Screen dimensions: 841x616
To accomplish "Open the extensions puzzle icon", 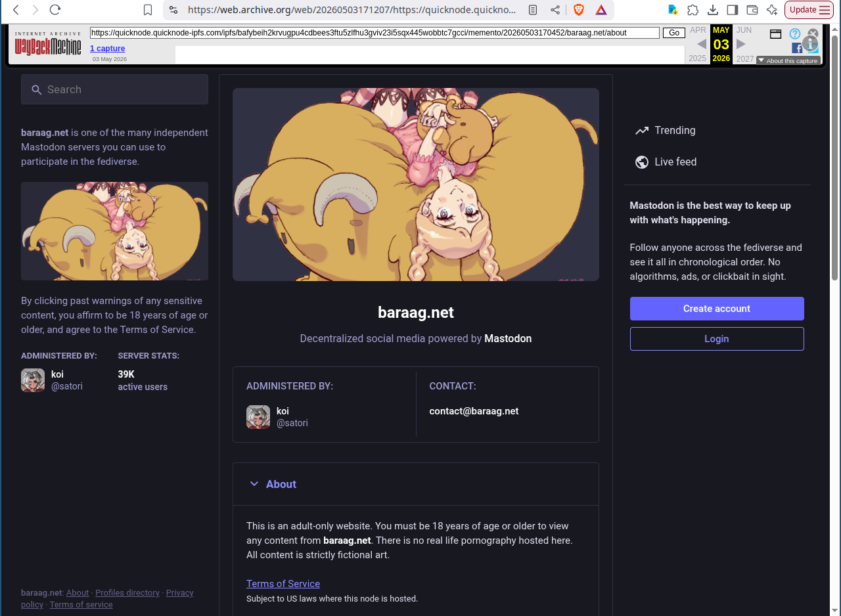I will (693, 10).
